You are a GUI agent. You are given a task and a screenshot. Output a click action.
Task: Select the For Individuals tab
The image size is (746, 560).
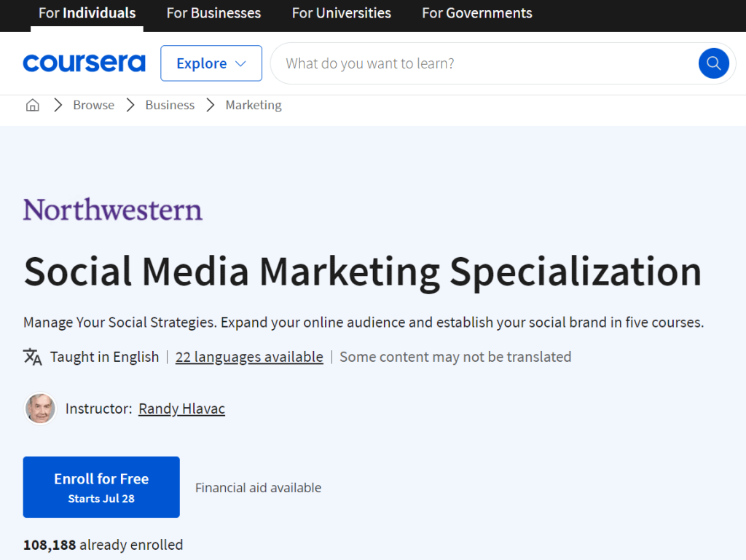point(87,13)
